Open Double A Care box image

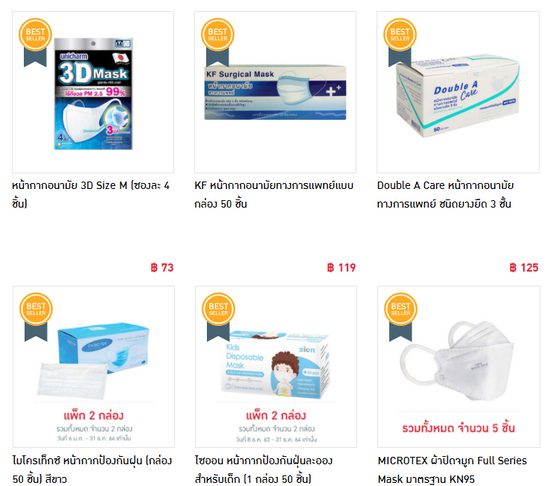pos(457,98)
